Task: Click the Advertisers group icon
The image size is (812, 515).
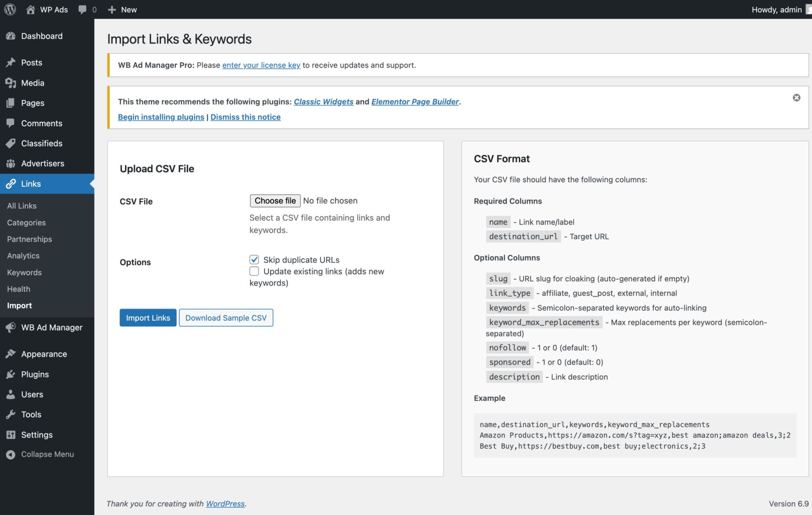Action: point(11,163)
